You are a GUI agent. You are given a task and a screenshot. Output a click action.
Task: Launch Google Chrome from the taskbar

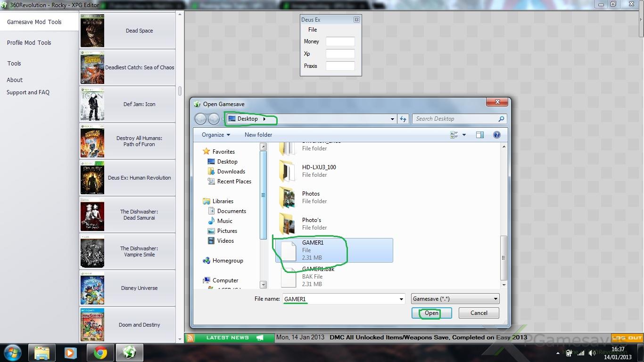point(100,353)
